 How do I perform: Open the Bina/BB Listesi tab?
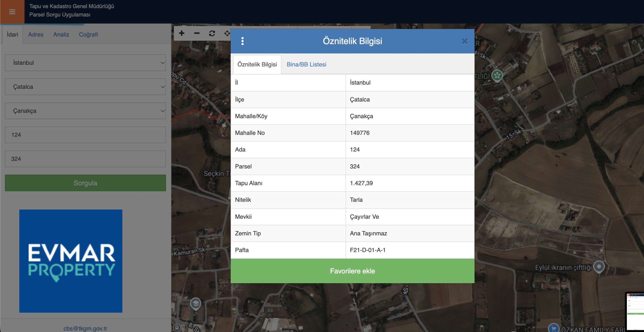[306, 64]
